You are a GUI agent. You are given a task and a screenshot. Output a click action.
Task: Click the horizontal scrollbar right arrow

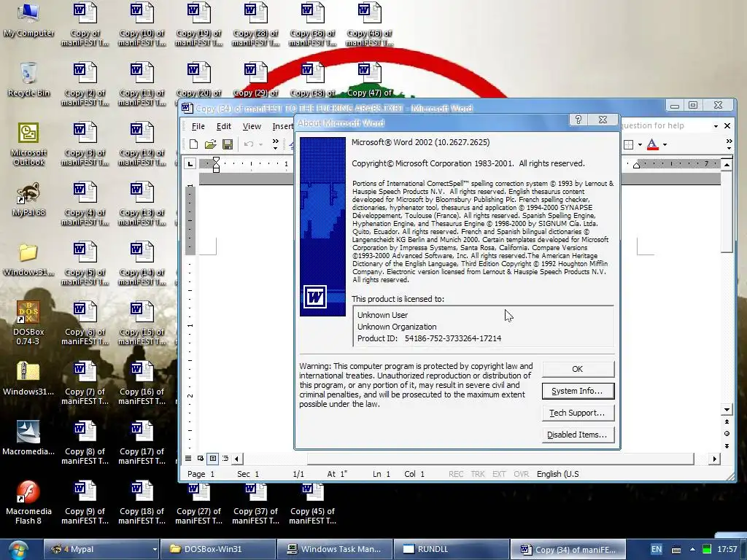(x=714, y=459)
